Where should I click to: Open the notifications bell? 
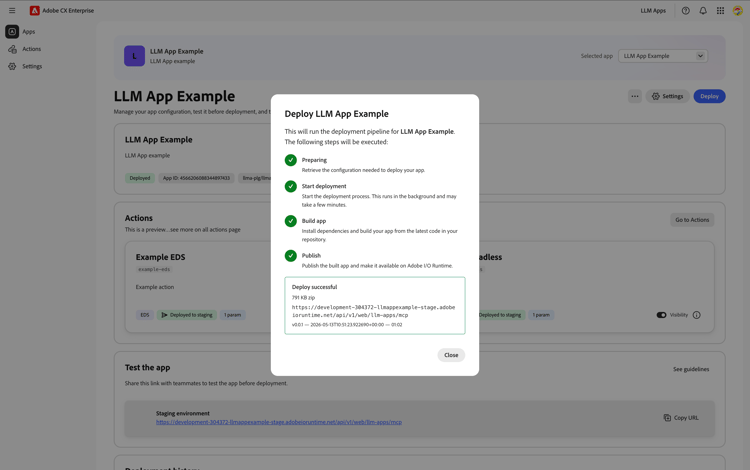[703, 11]
